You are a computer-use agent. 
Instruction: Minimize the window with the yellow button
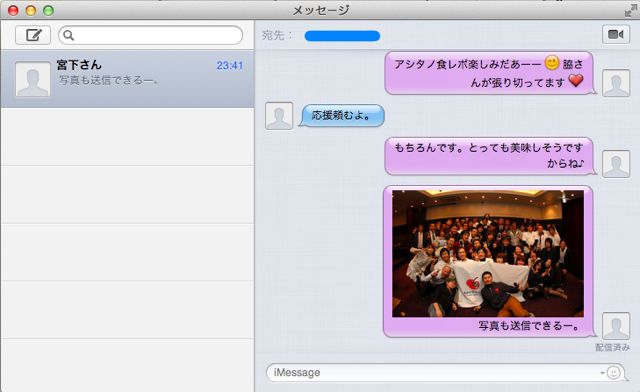coord(31,10)
